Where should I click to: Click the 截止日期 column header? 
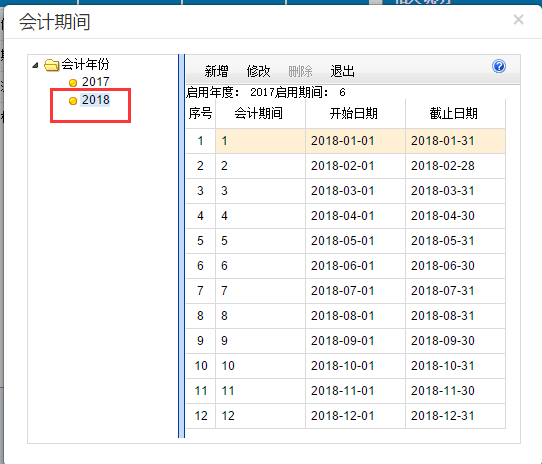(x=454, y=113)
